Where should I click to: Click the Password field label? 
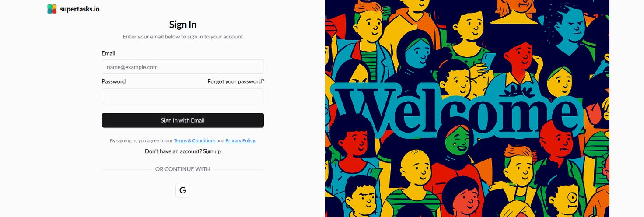(114, 81)
